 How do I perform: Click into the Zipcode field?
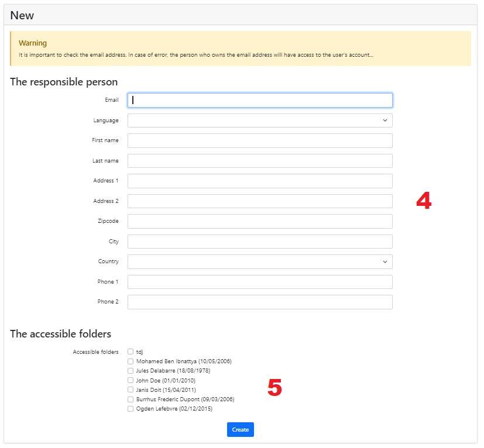tap(260, 221)
